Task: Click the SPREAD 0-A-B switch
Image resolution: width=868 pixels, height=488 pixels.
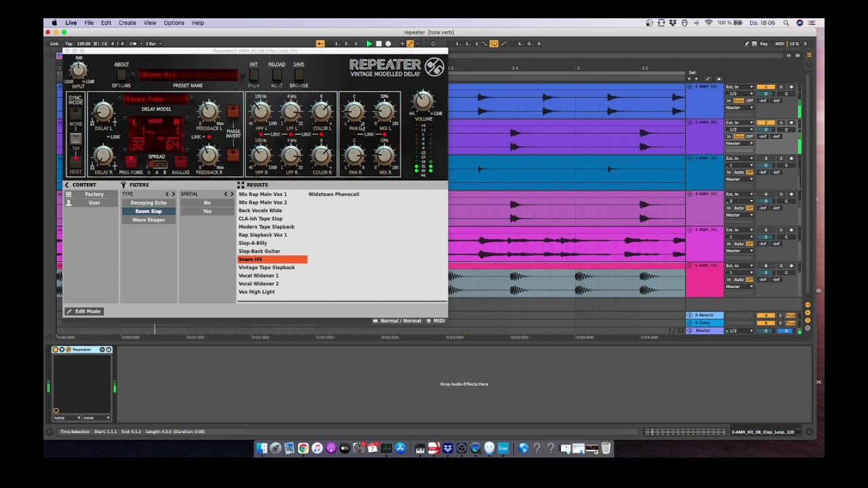Action: coord(157,165)
